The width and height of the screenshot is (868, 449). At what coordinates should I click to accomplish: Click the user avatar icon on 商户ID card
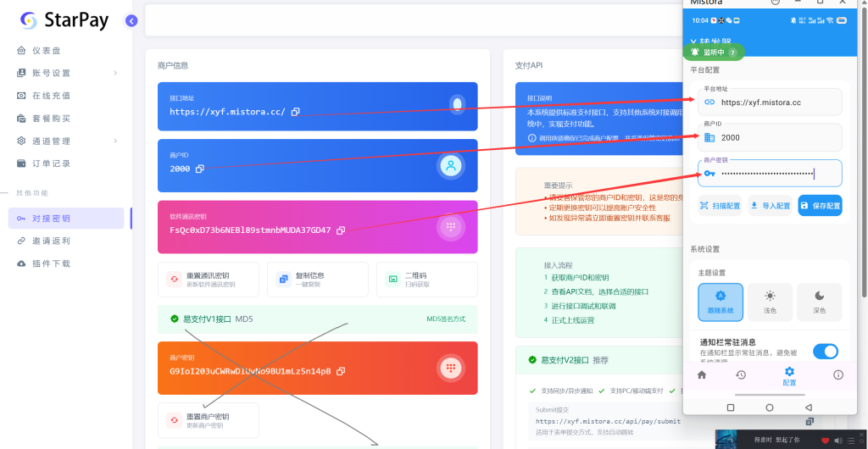451,165
